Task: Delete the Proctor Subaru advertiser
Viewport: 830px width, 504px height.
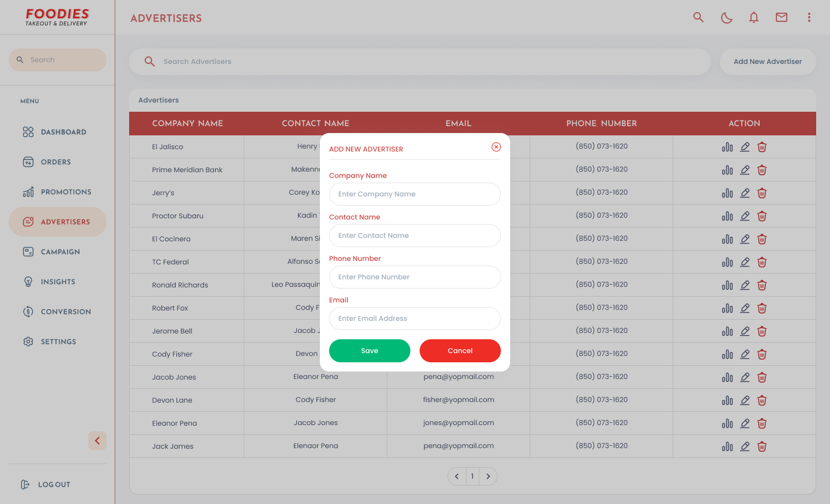Action: (762, 216)
